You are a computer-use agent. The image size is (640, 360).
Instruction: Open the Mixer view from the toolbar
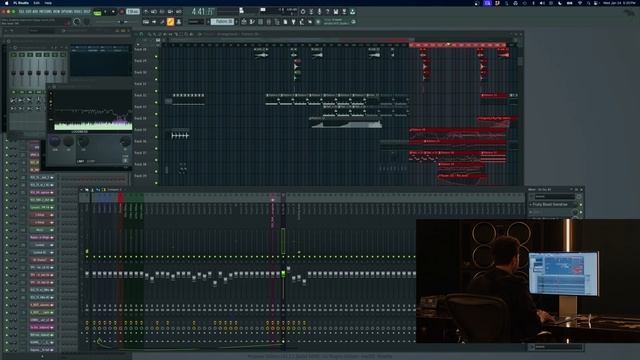point(269,22)
